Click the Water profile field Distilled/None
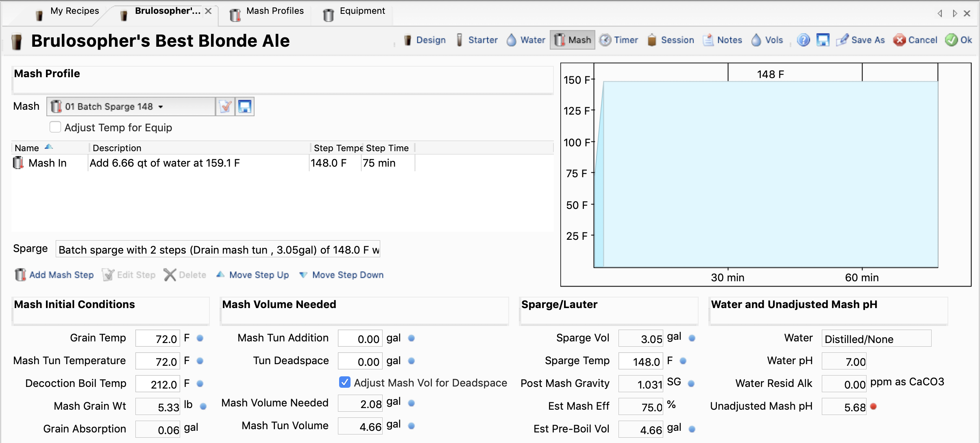The image size is (980, 443). pyautogui.click(x=877, y=339)
